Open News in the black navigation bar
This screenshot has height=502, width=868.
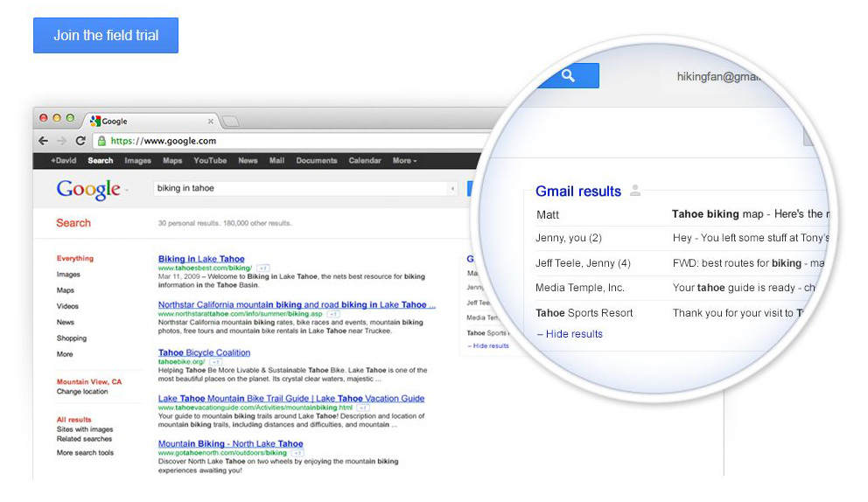[248, 161]
